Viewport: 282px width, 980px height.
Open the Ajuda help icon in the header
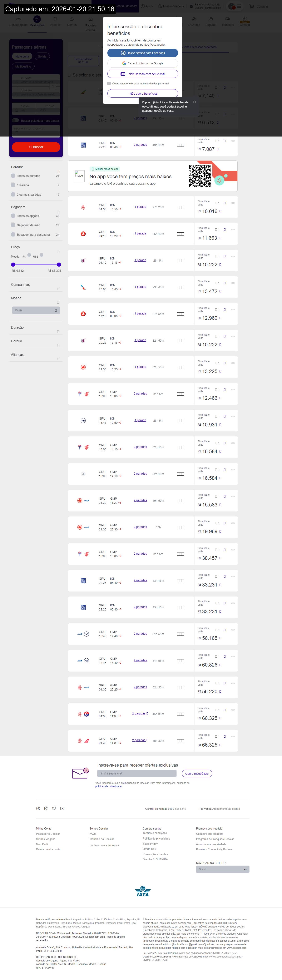(143, 6)
